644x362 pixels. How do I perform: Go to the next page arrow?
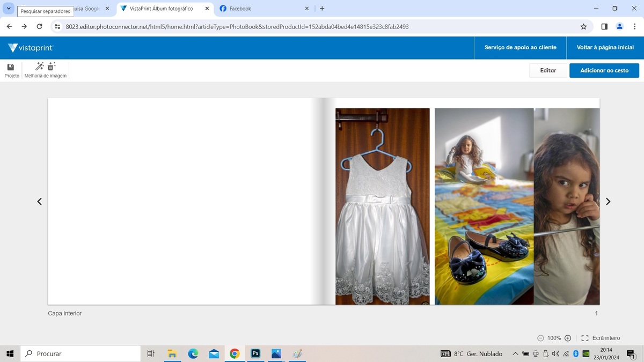[x=608, y=202]
